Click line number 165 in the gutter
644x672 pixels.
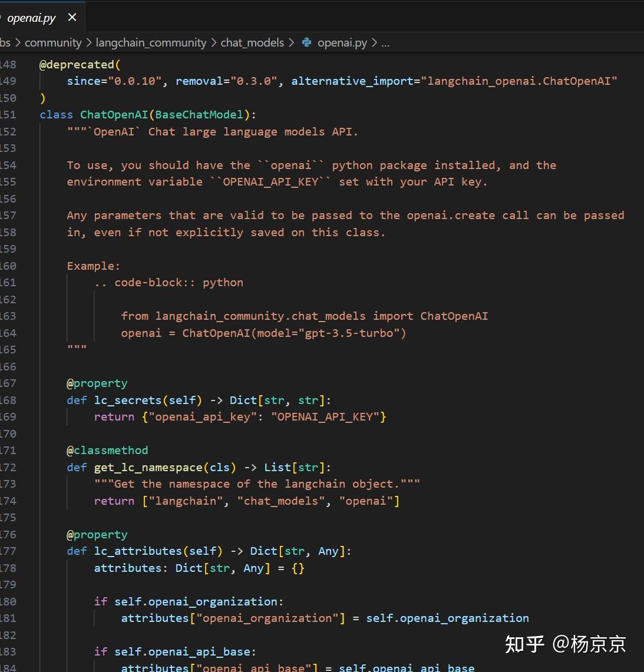pyautogui.click(x=9, y=349)
